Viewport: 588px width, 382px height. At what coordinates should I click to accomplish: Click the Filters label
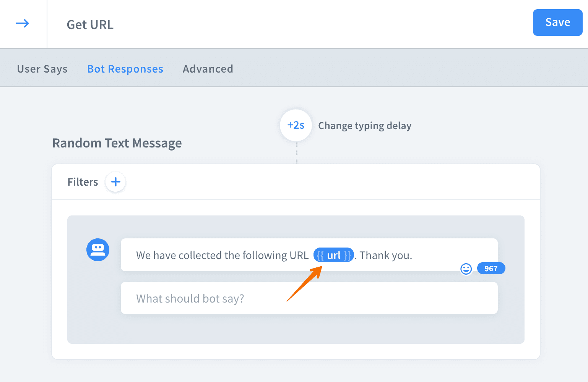coord(83,182)
